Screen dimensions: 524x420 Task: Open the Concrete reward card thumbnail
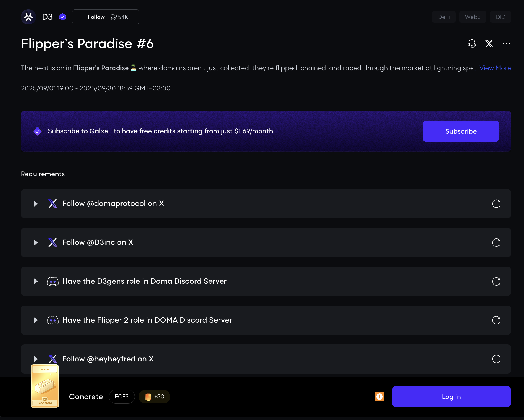(45, 386)
